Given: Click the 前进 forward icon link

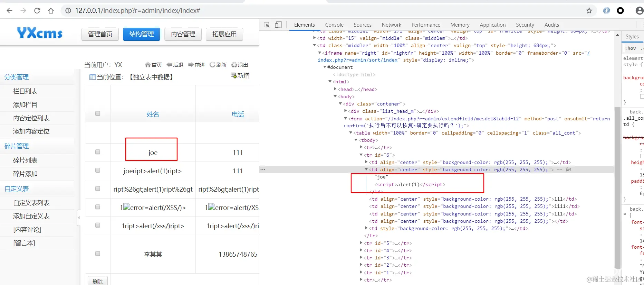Looking at the screenshot, I should [x=197, y=65].
